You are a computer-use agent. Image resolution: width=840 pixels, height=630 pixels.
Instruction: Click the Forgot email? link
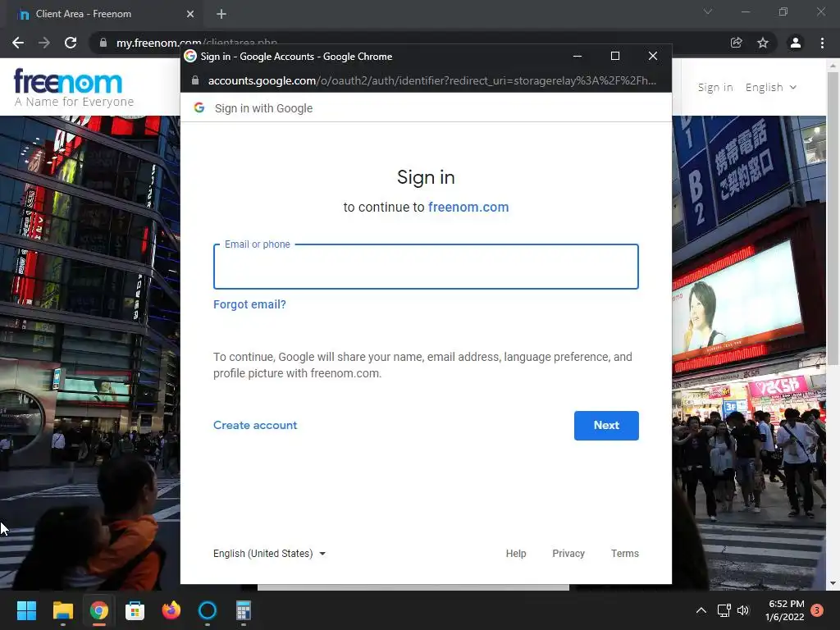249,304
